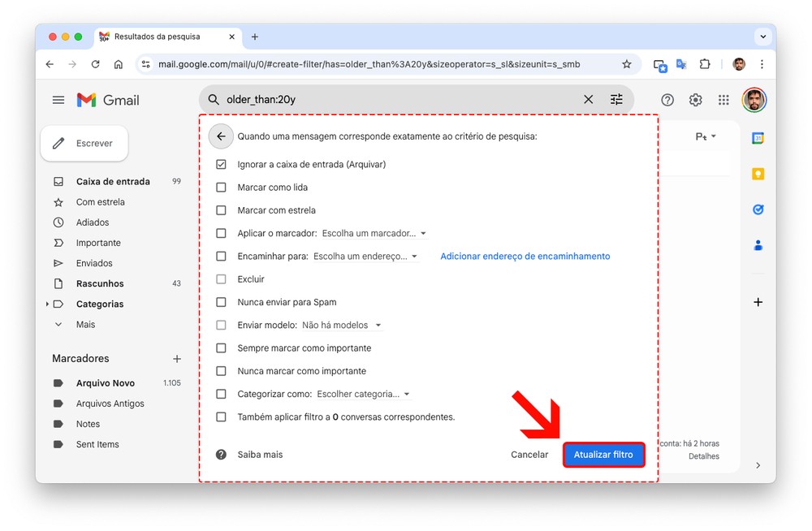Screen dimensions: 812x531
Task: Open Caixa de entrada folder
Action: [113, 182]
